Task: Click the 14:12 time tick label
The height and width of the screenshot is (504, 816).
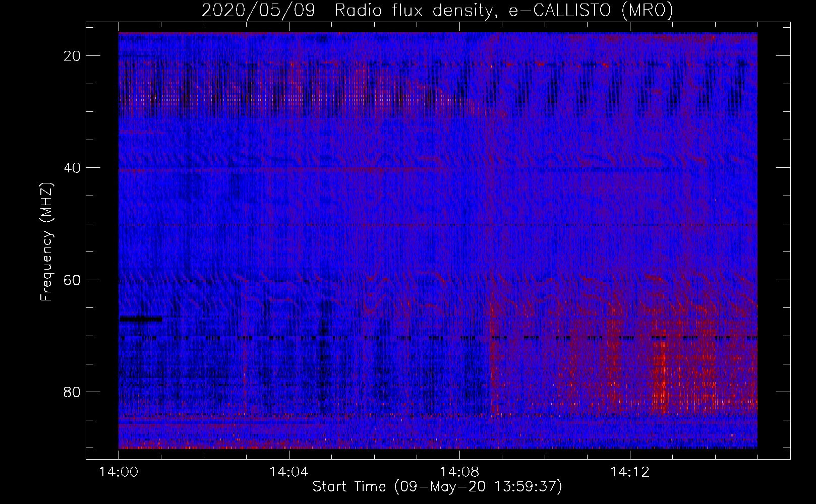Action: pyautogui.click(x=629, y=472)
